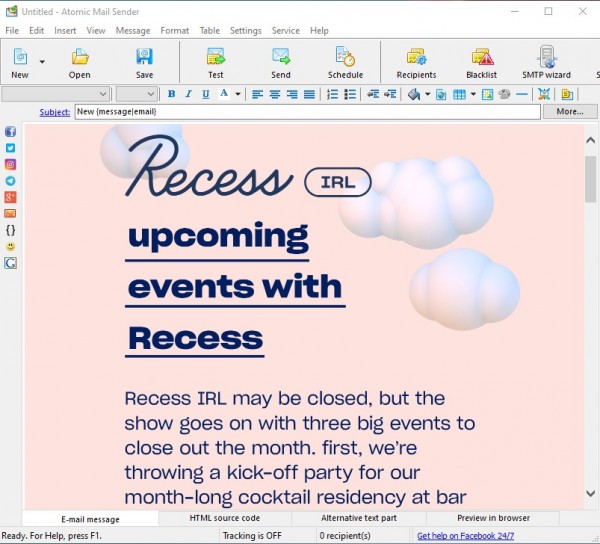Insert a horizontal line

522,94
